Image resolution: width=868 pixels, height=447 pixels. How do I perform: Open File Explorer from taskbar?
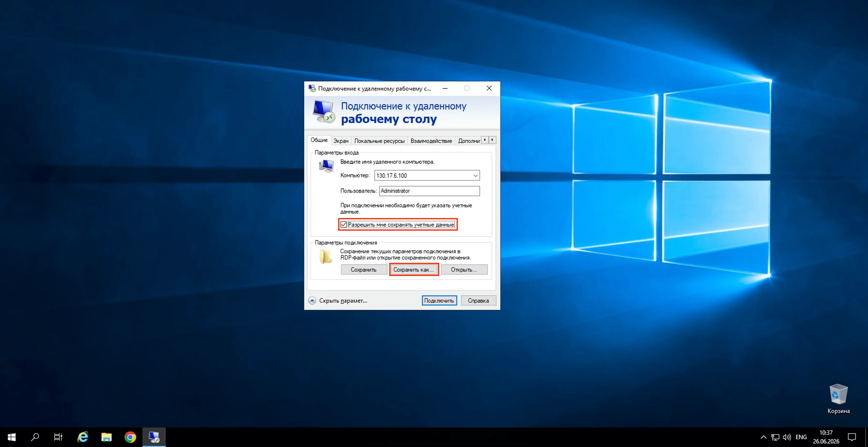107,437
